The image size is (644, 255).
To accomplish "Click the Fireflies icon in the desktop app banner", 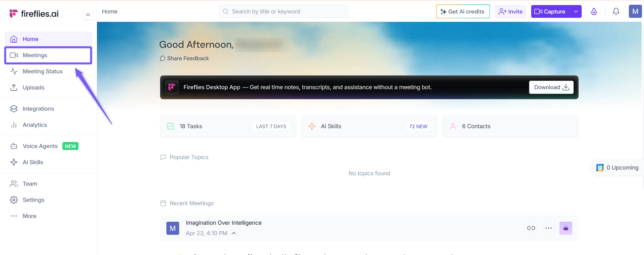I will click(x=172, y=87).
